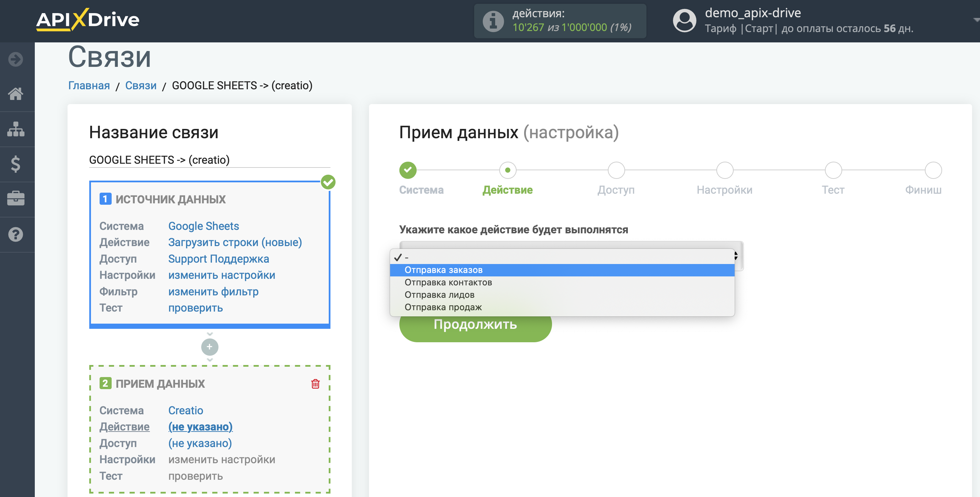Click the 'Система' completed step circle
980x497 pixels.
pos(408,170)
